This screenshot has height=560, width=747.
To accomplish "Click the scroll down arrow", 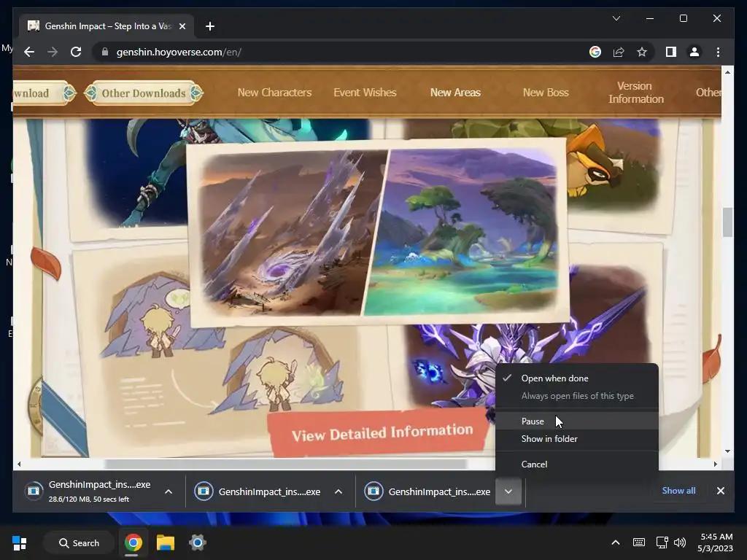I will 727,451.
